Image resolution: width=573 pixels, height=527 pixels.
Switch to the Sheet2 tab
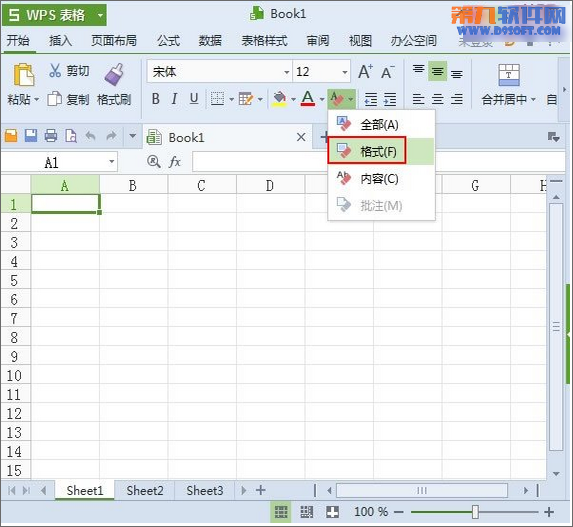[145, 490]
